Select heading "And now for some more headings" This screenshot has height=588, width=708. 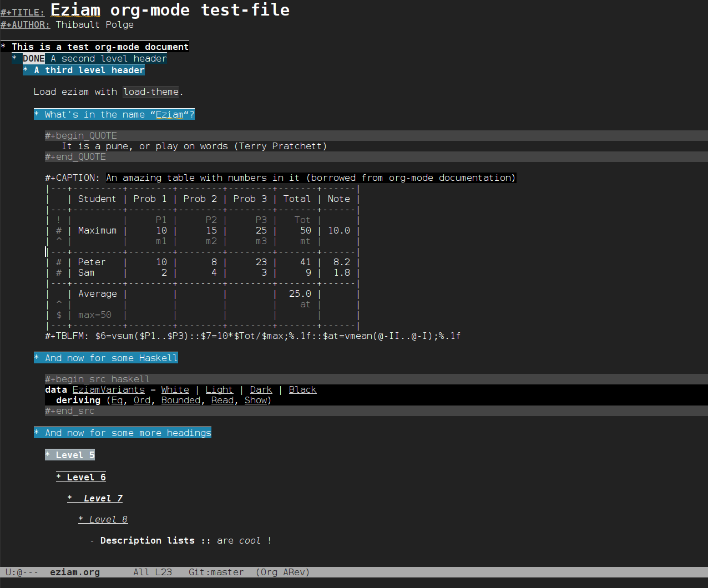point(123,433)
